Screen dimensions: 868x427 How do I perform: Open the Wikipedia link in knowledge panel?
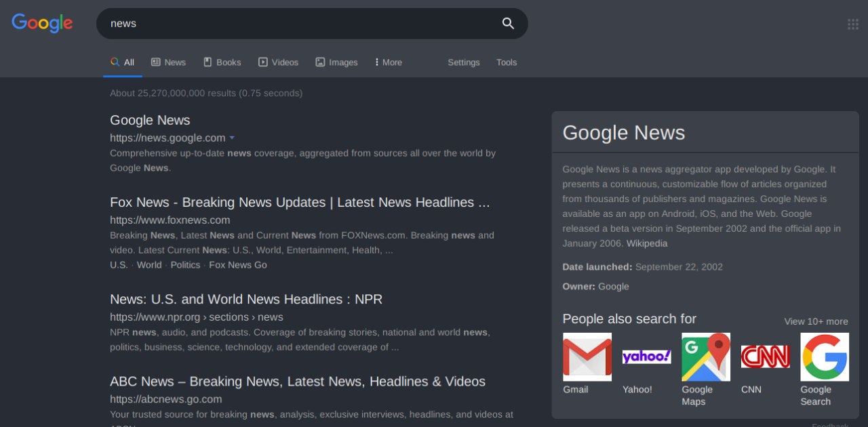(x=647, y=243)
